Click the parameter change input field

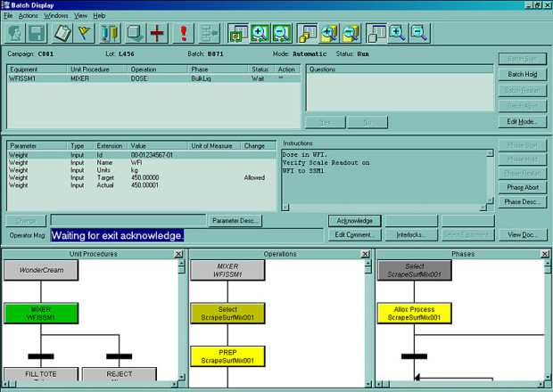coord(128,220)
